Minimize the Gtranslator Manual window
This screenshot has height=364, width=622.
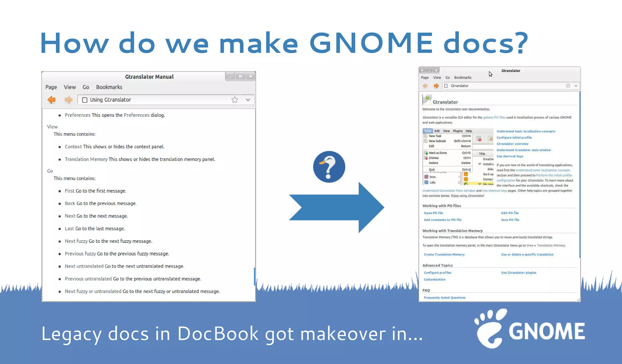click(x=230, y=76)
